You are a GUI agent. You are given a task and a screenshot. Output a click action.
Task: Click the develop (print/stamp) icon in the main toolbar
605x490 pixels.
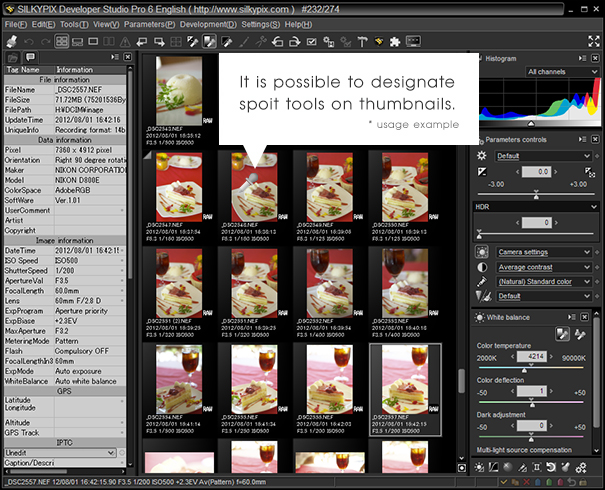point(12,41)
